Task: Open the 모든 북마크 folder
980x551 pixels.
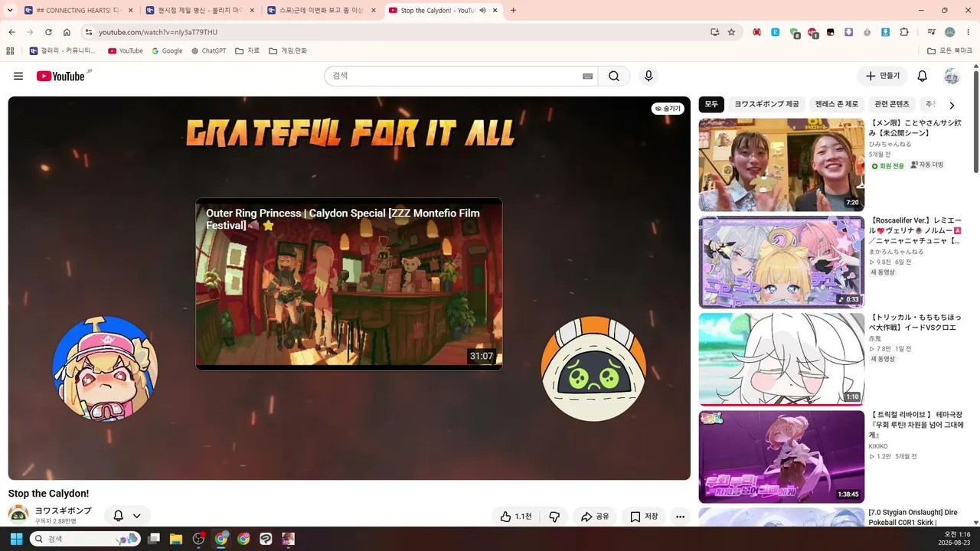Action: point(950,51)
